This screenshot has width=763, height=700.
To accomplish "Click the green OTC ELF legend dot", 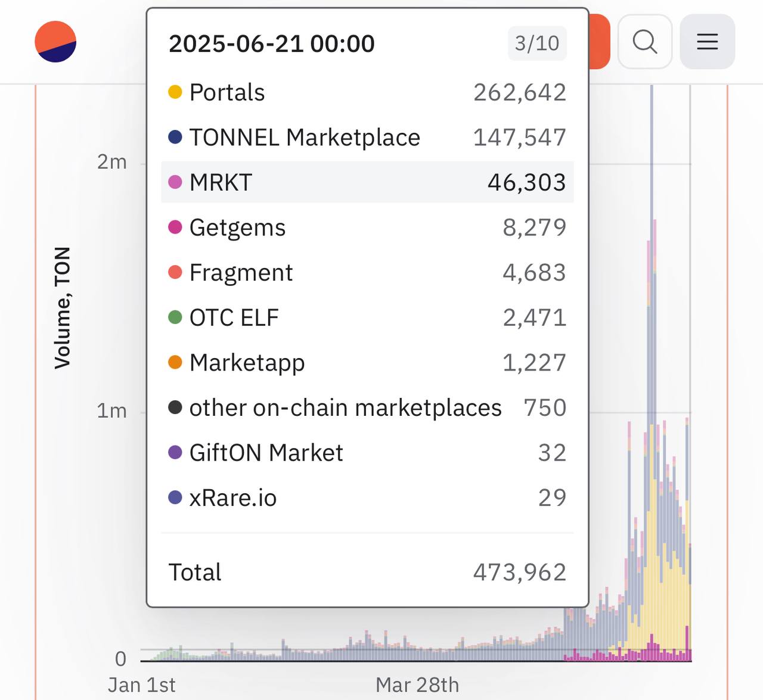I will (175, 318).
